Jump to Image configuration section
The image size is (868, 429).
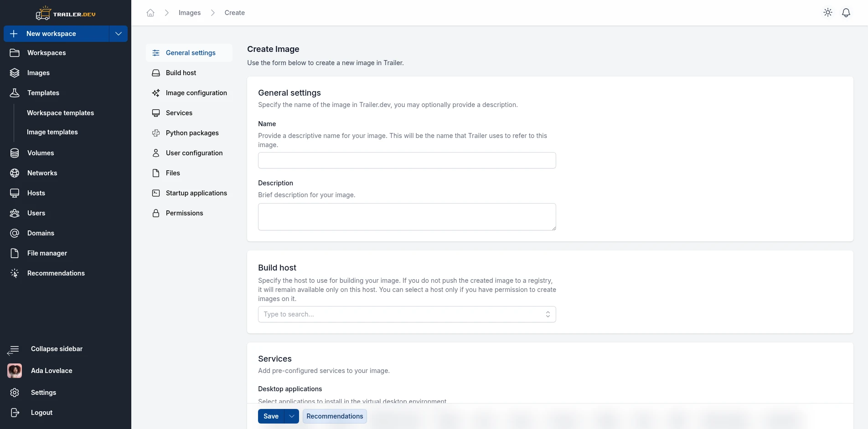click(189, 93)
